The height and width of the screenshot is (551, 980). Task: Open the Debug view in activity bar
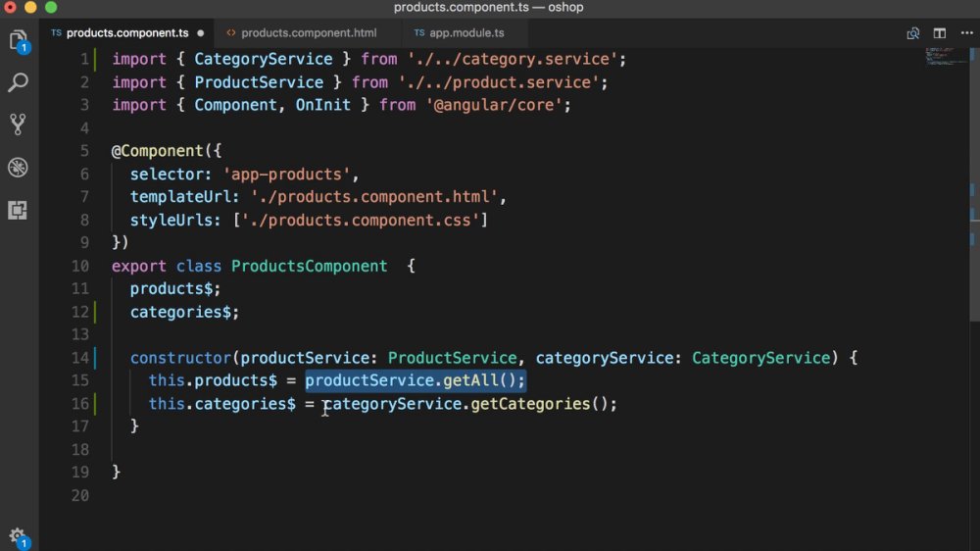18,167
